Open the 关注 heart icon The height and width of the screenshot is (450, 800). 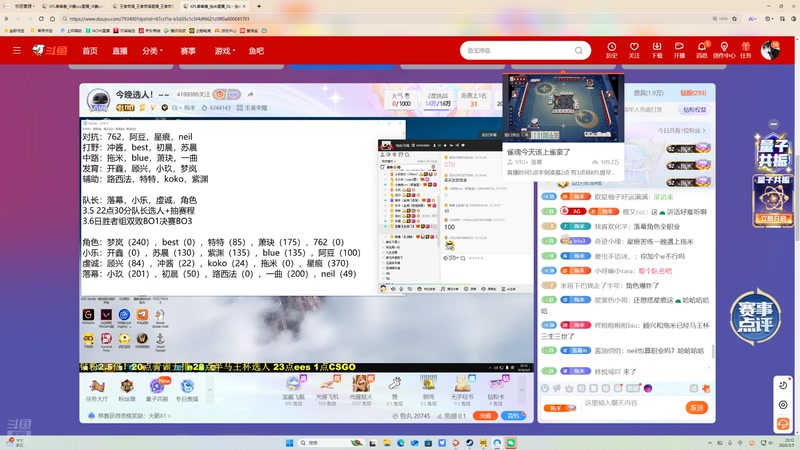634,50
